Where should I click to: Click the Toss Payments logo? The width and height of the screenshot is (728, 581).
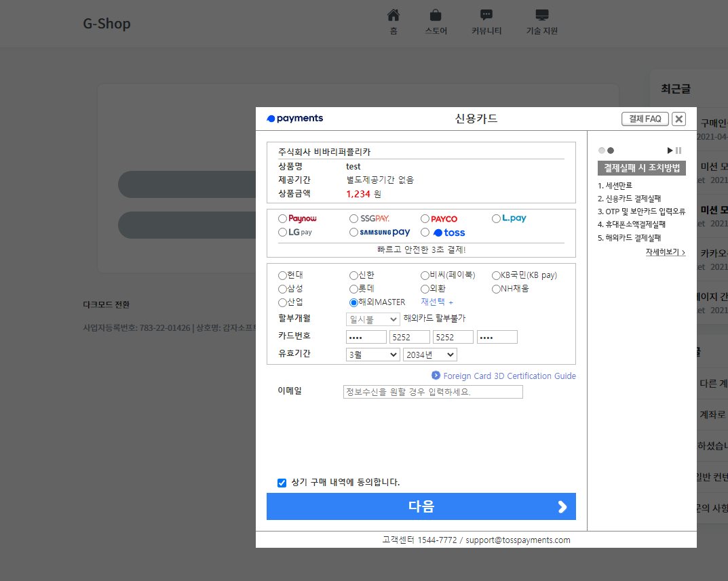(x=295, y=119)
